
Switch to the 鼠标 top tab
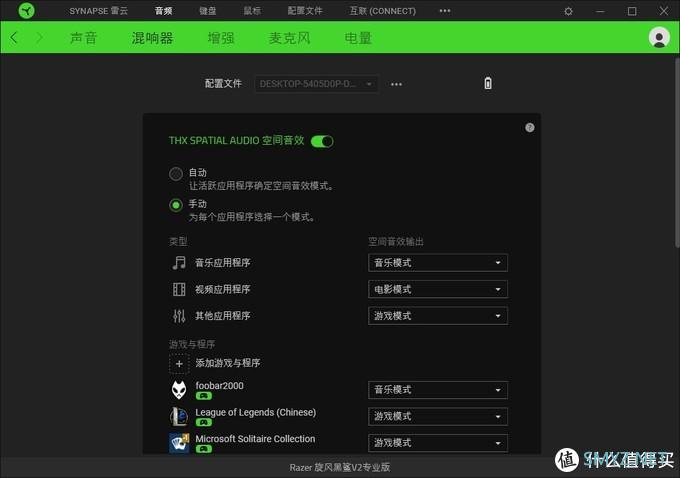(x=252, y=11)
